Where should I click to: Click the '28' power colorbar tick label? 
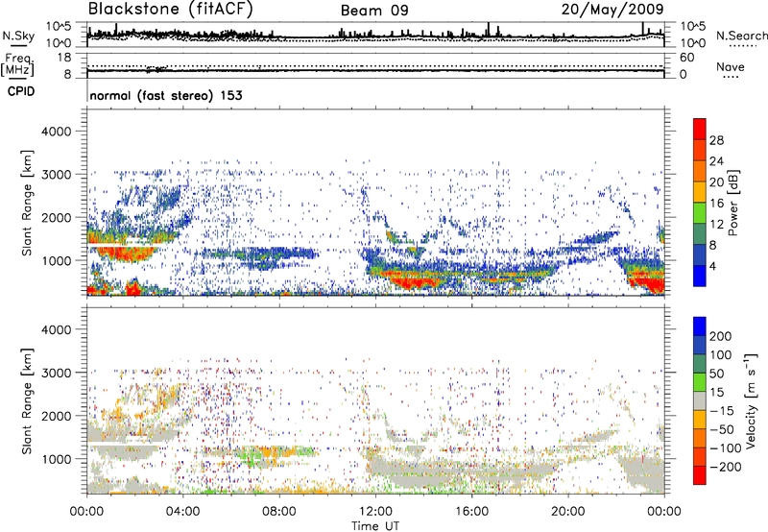click(716, 140)
